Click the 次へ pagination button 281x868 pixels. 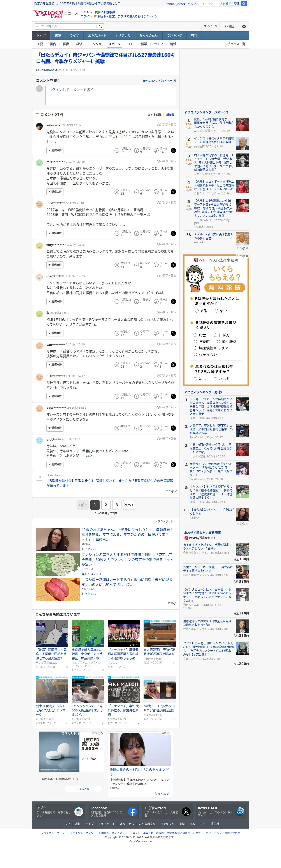129,505
